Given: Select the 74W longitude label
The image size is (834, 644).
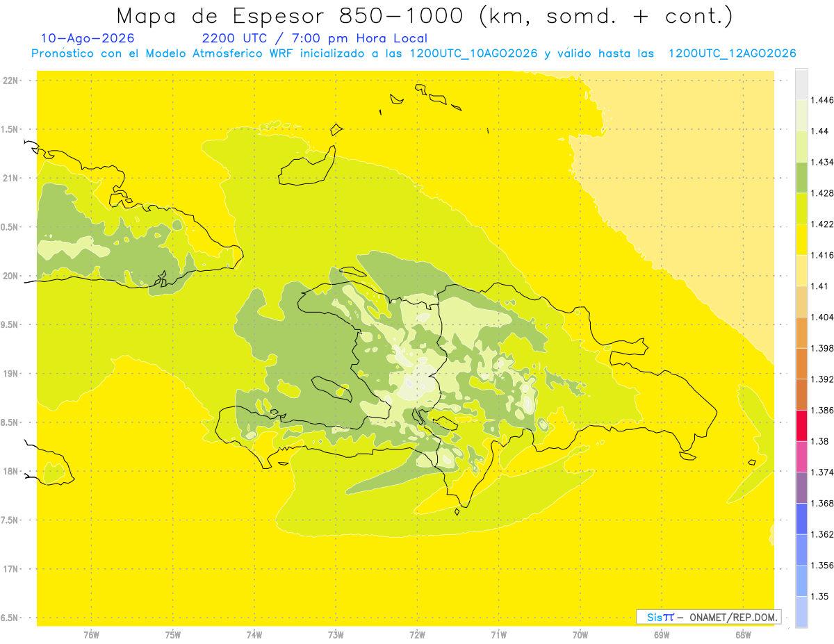Looking at the screenshot, I should [254, 635].
